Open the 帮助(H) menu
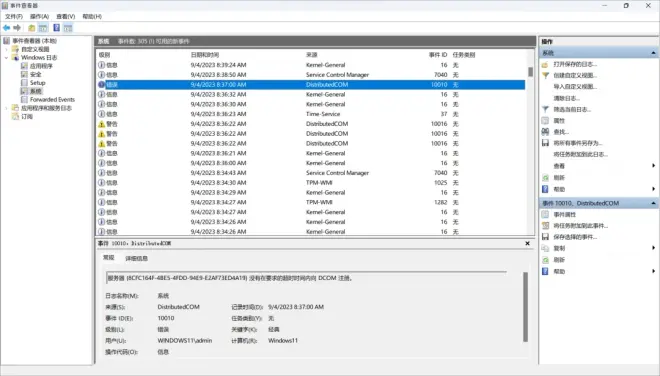This screenshot has width=660, height=376. point(92,16)
